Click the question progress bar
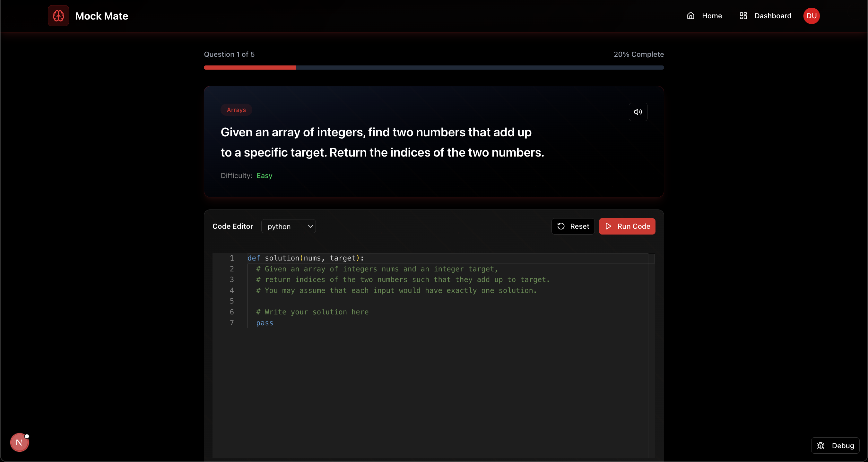Viewport: 868px width, 462px height. point(434,68)
